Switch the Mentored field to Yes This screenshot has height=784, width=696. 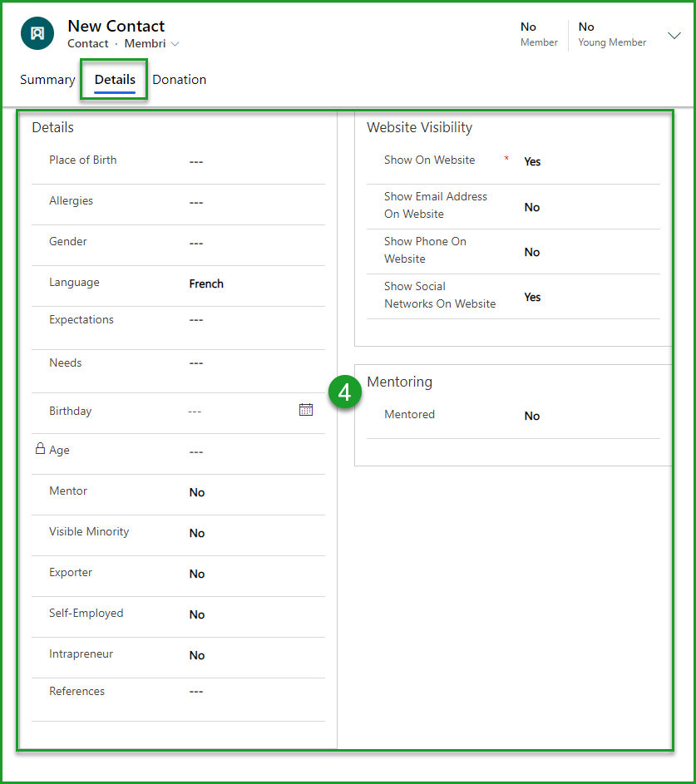(x=531, y=416)
